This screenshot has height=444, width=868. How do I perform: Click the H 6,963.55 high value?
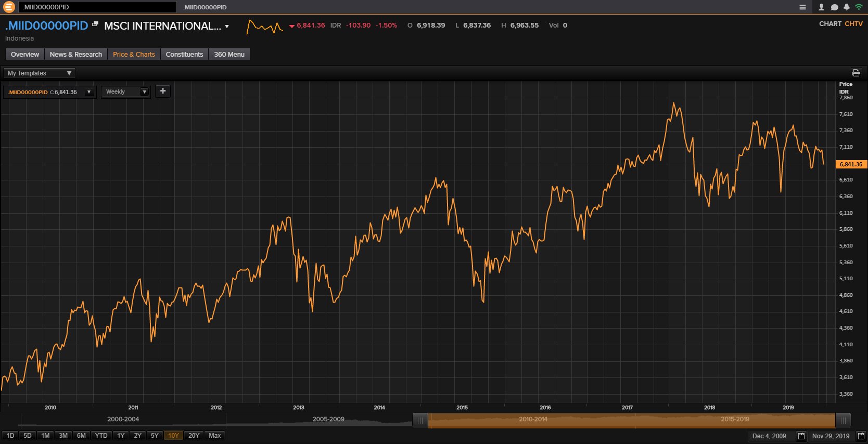520,25
